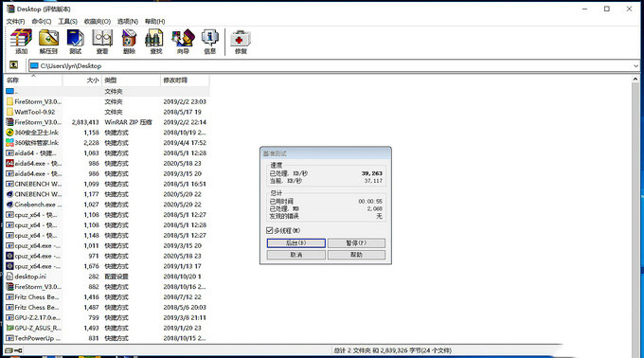Select the GPU-Z.2.17.0 shortcut icon

(x=9, y=318)
